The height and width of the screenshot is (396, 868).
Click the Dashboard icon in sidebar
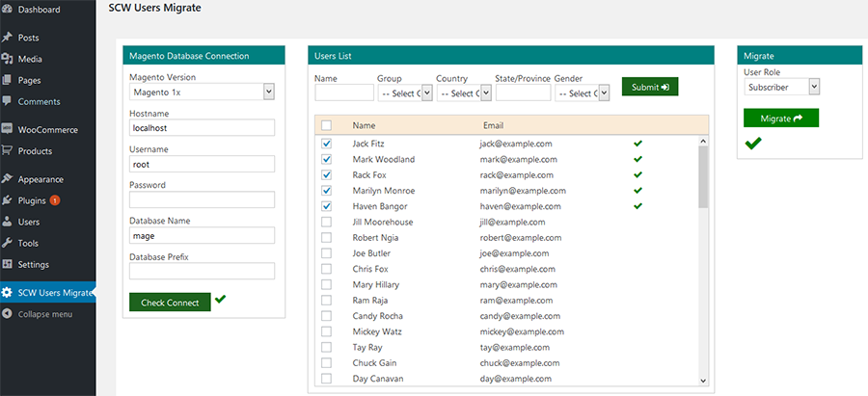8,10
